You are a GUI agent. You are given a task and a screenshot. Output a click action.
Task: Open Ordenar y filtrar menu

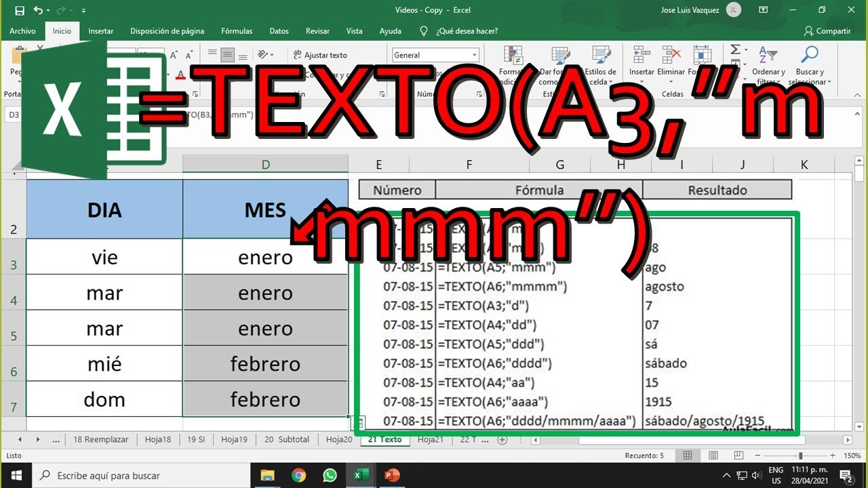point(768,66)
